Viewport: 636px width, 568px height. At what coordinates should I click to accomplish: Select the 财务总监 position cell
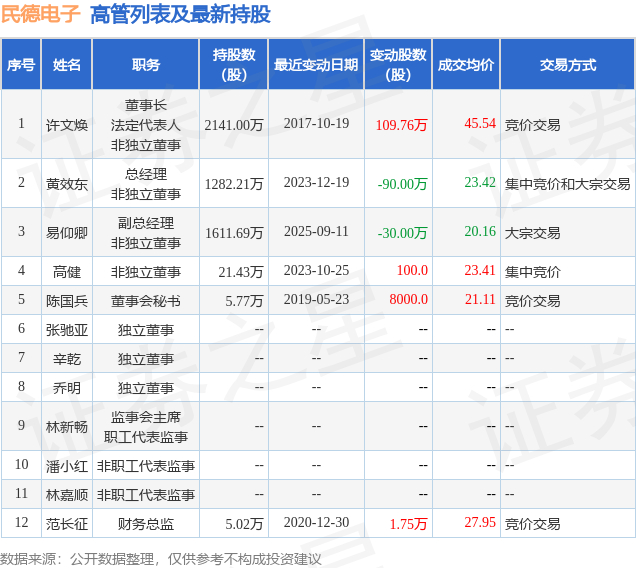(x=146, y=524)
